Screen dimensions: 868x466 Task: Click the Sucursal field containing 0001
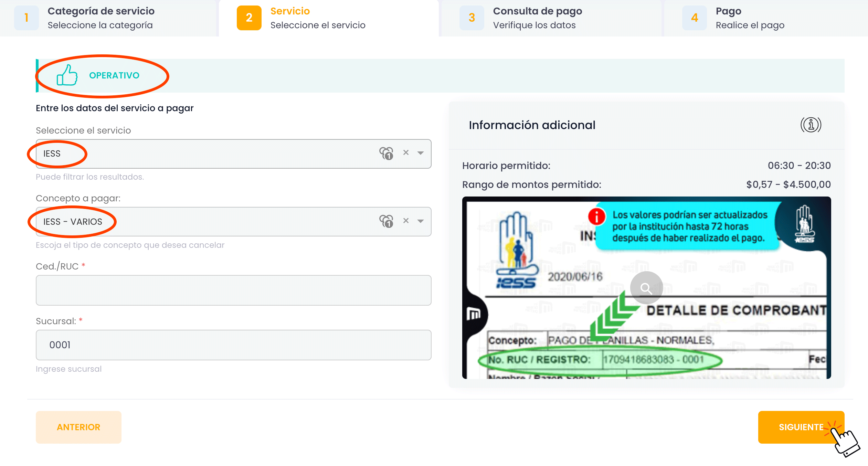click(x=233, y=345)
